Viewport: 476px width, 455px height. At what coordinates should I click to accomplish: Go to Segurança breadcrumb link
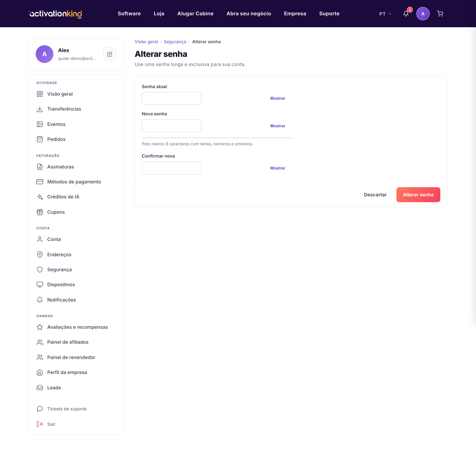coord(175,42)
